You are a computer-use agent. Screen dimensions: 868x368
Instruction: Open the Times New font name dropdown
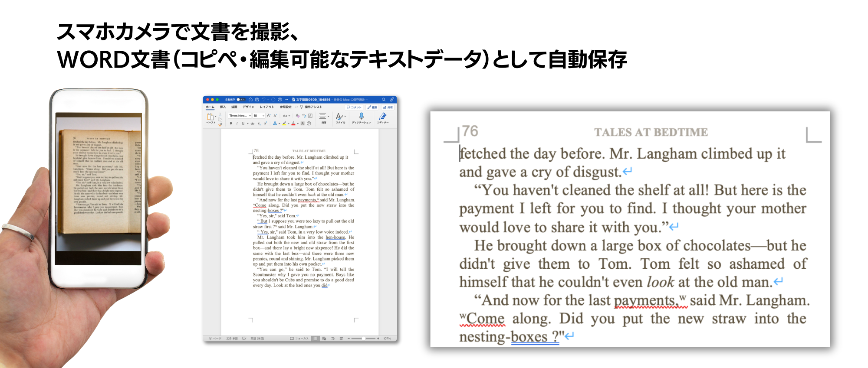click(240, 116)
